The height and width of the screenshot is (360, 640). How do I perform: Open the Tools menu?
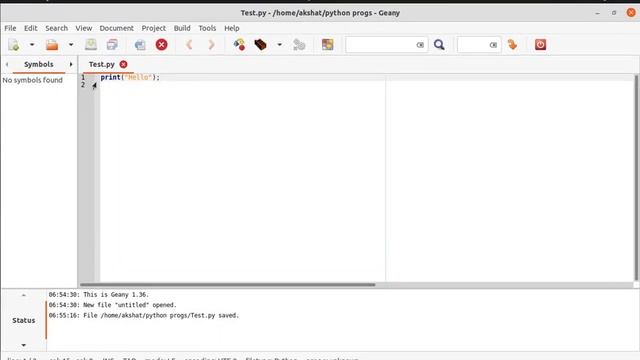pyautogui.click(x=207, y=28)
